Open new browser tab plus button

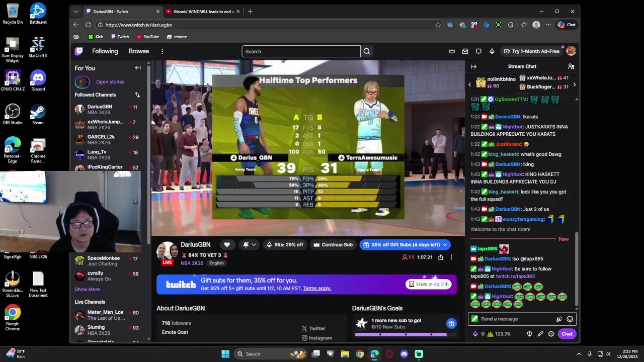coord(250,12)
